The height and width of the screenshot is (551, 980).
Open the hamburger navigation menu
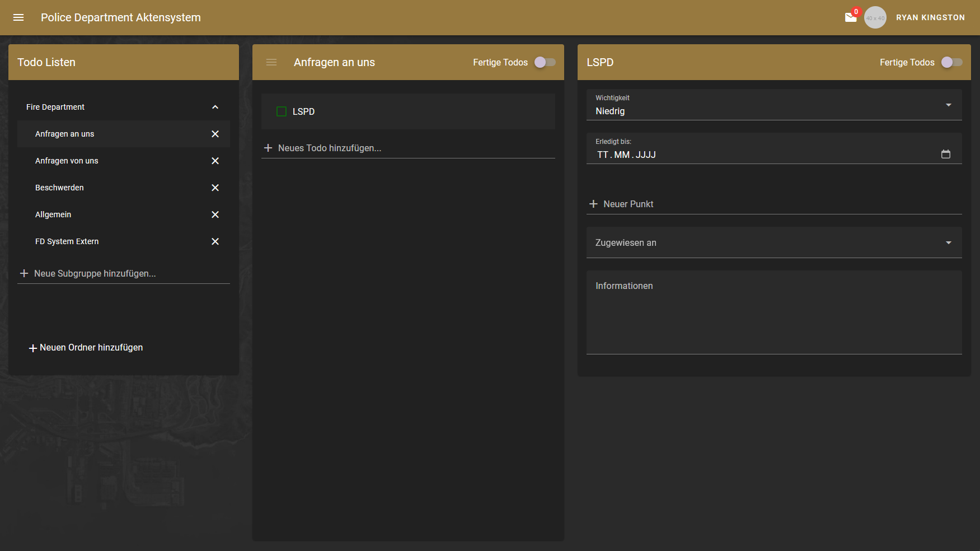(18, 17)
